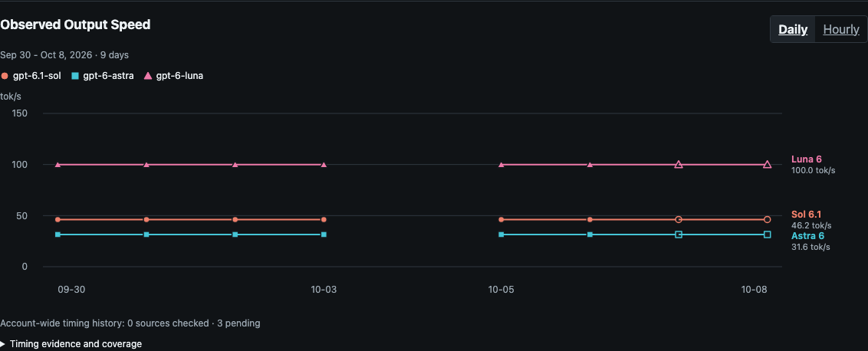Click the Sol 6.1 series end label
868x351 pixels.
(x=806, y=215)
